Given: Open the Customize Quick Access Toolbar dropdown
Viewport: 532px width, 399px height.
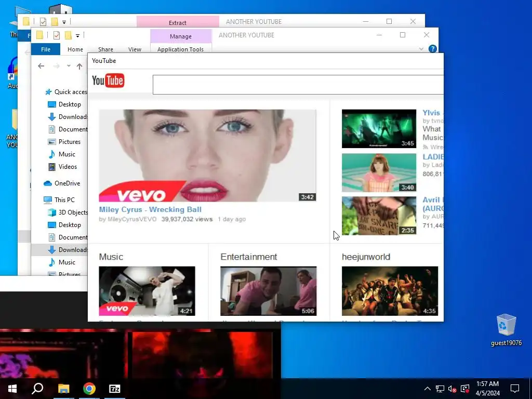Looking at the screenshot, I should pyautogui.click(x=78, y=35).
